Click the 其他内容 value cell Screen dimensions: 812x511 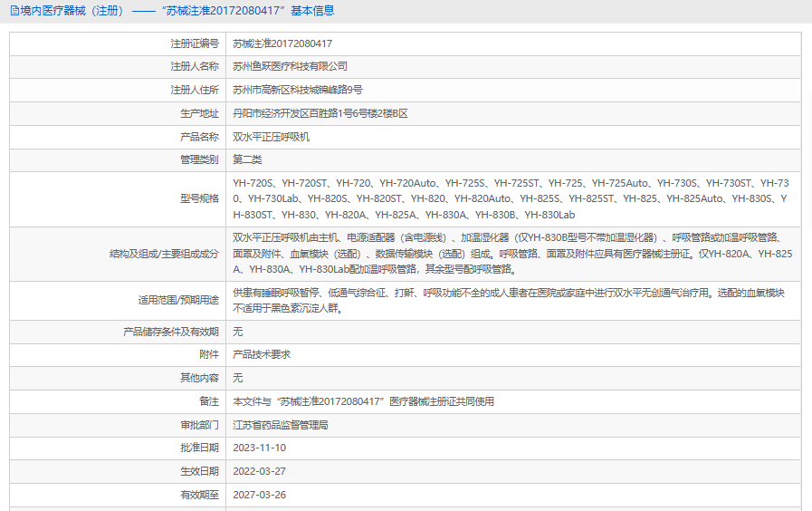pos(238,378)
